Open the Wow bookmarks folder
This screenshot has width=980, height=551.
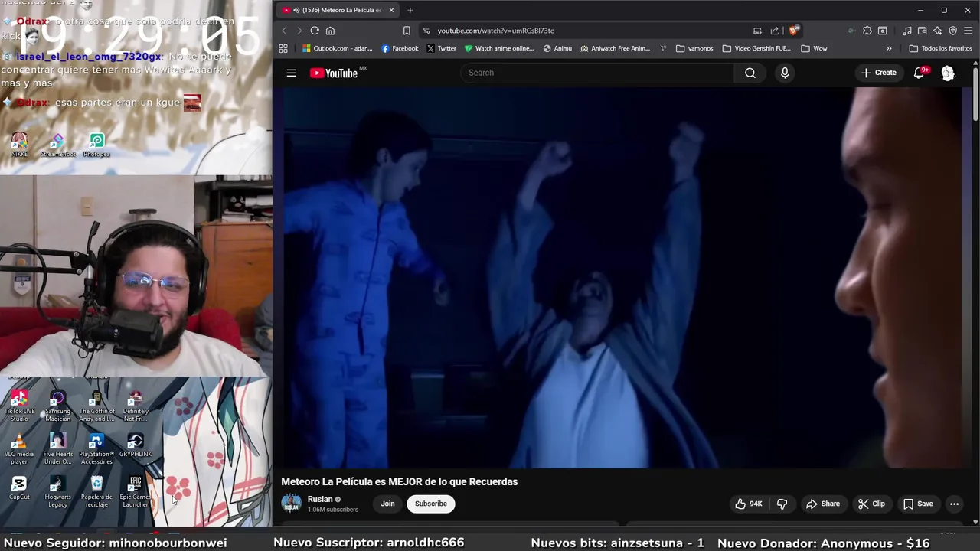point(814,48)
